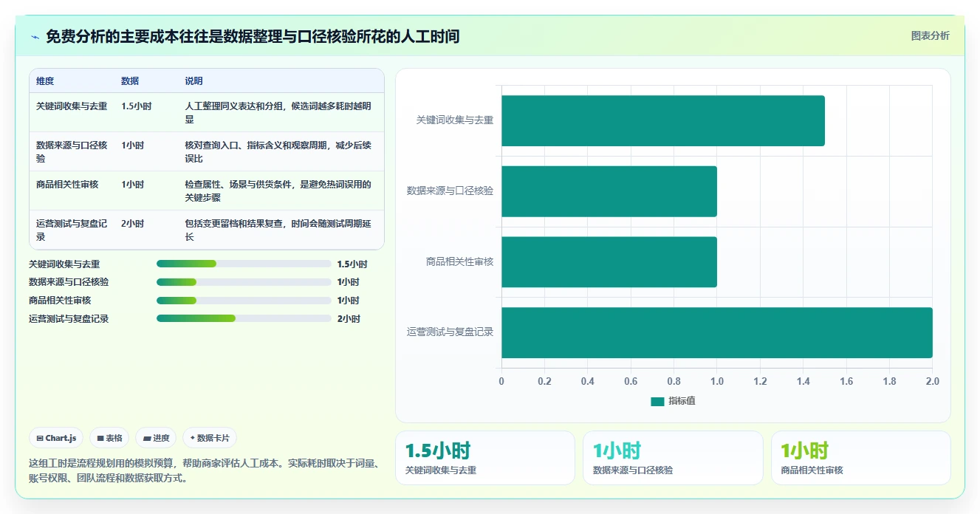
Task: Toggle the 指标值 legend color box
Action: (x=657, y=401)
